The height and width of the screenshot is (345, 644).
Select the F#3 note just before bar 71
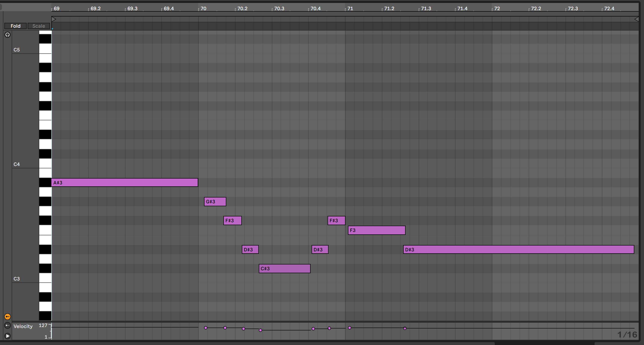click(x=337, y=221)
